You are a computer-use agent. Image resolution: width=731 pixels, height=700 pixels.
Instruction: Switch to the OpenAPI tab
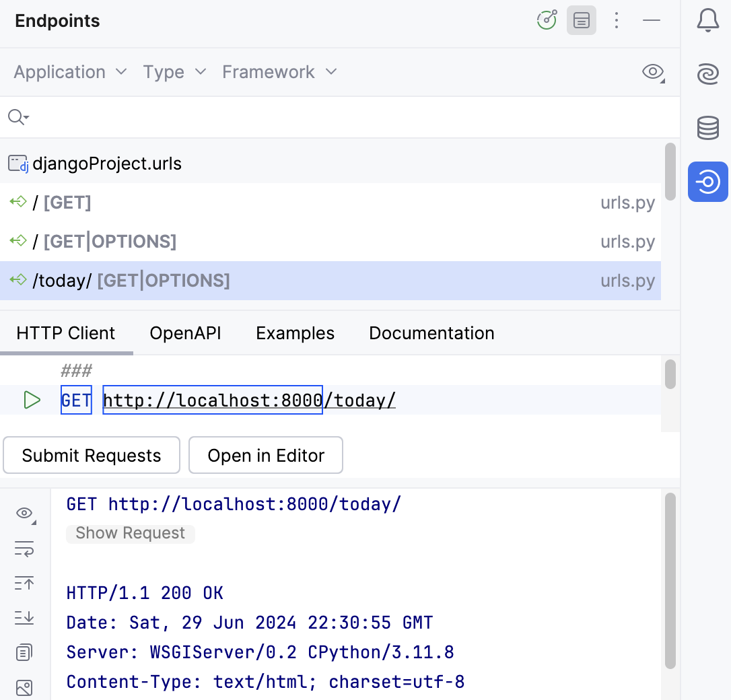pos(185,332)
